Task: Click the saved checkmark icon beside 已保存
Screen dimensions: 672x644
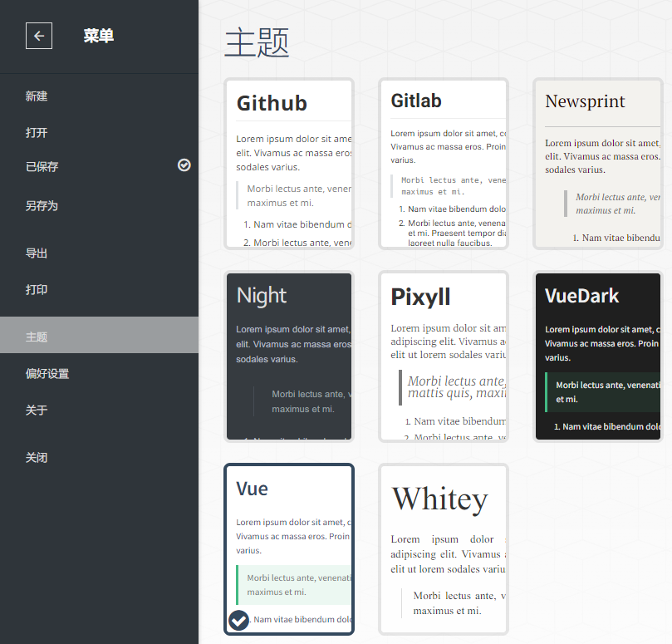Action: (x=184, y=165)
